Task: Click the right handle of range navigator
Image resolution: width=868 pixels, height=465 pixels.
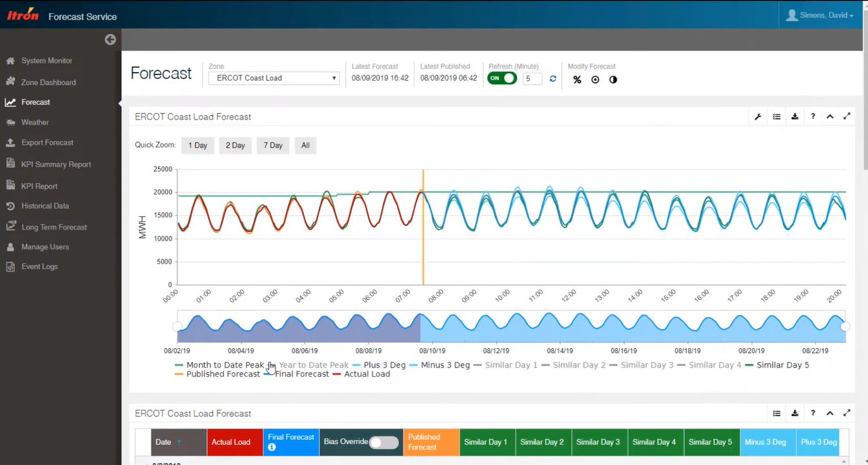Action: (x=845, y=327)
